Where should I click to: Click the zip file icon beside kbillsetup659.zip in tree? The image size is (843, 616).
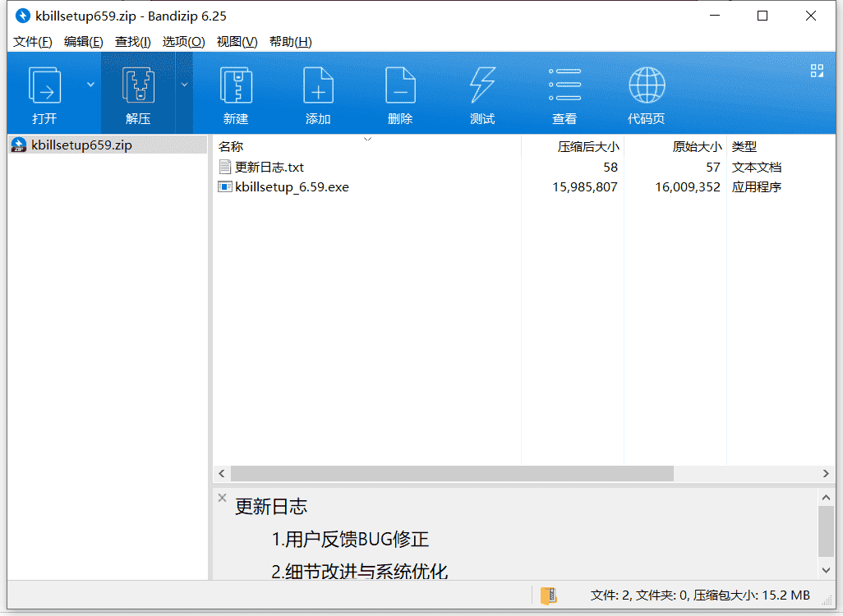coord(19,145)
